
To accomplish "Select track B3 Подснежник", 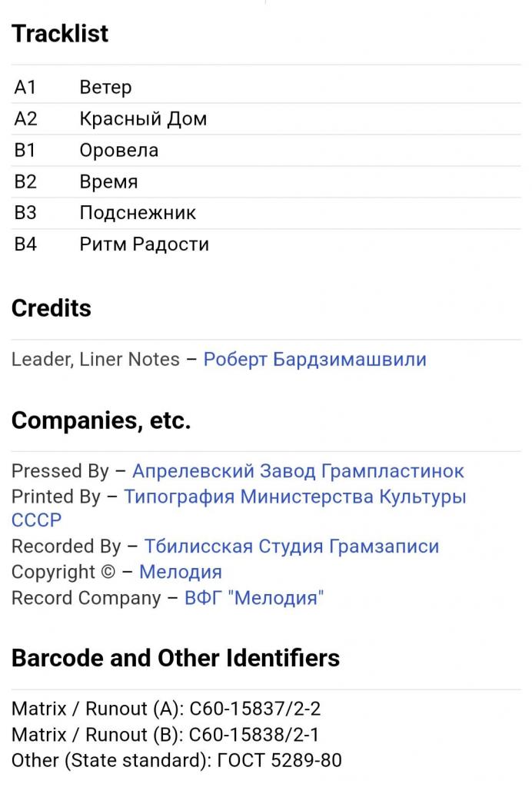I will [x=266, y=213].
